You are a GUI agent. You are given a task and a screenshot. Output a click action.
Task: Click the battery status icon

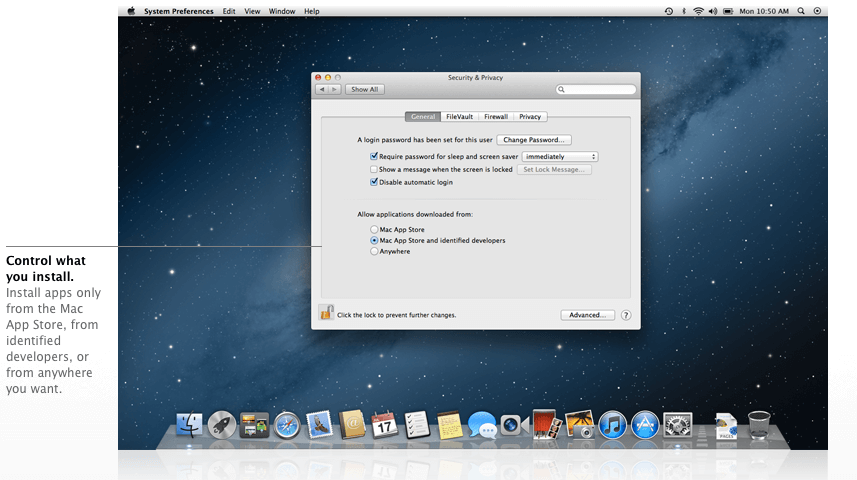click(x=728, y=11)
